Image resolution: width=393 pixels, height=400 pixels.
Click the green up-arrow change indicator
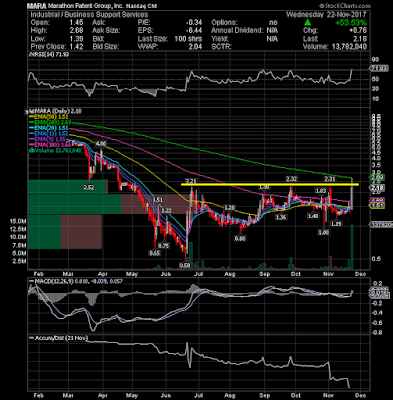pyautogui.click(x=308, y=23)
